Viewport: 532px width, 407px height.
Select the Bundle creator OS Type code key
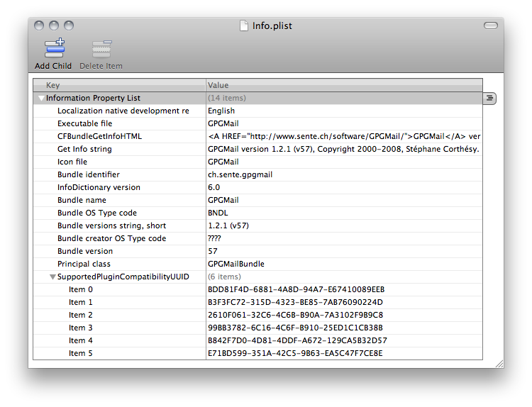click(111, 238)
